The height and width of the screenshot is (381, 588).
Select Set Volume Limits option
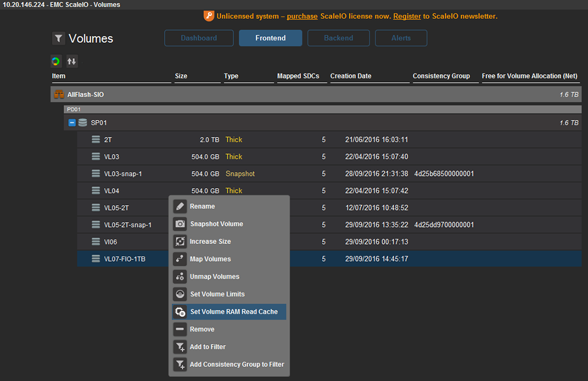click(229, 294)
